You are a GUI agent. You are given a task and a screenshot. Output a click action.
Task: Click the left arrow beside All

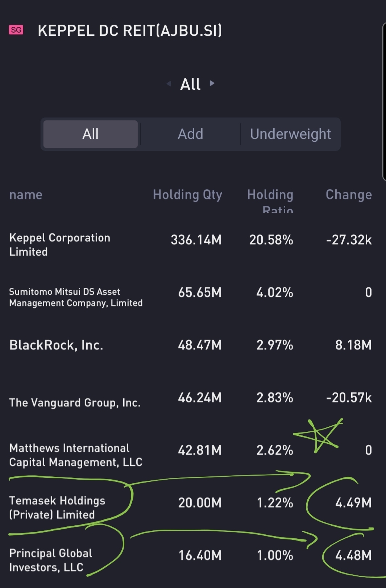pyautogui.click(x=169, y=84)
